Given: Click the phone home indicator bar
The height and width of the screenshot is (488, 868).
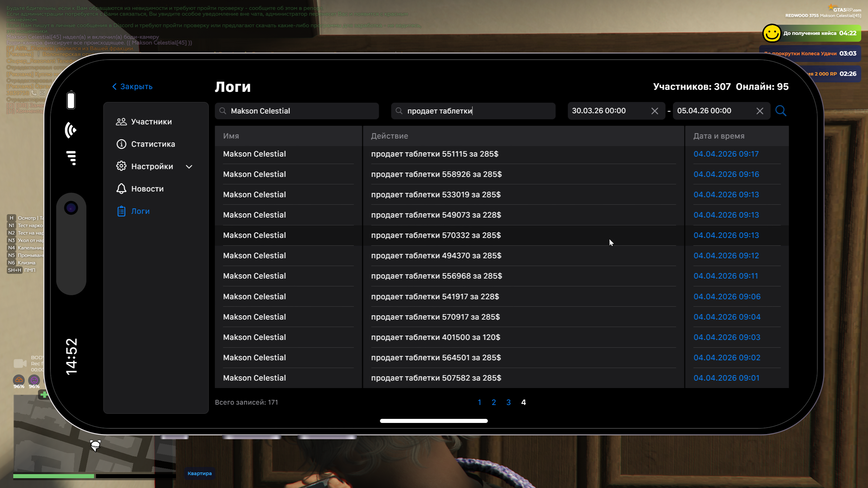Looking at the screenshot, I should click(x=434, y=421).
